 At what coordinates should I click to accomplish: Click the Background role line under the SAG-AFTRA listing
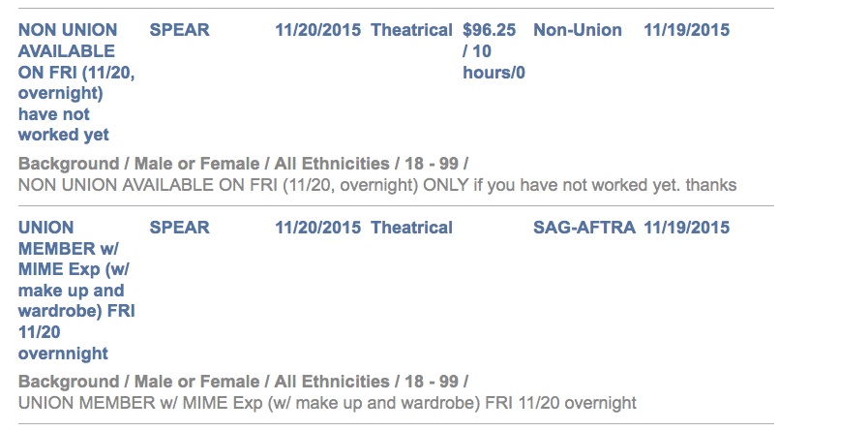[243, 381]
